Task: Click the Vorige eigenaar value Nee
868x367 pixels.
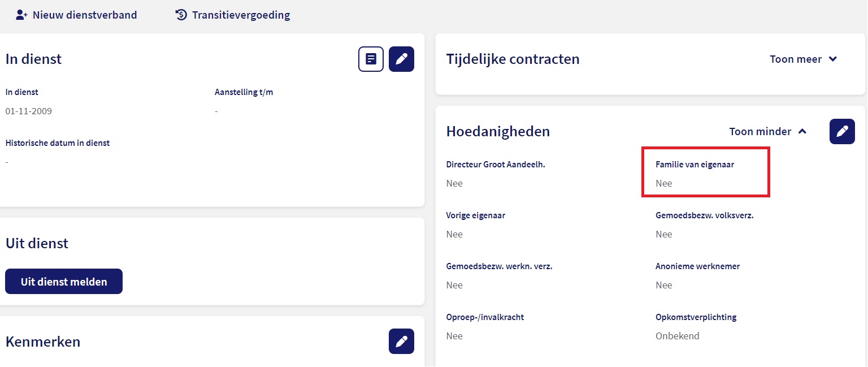Action: [454, 234]
